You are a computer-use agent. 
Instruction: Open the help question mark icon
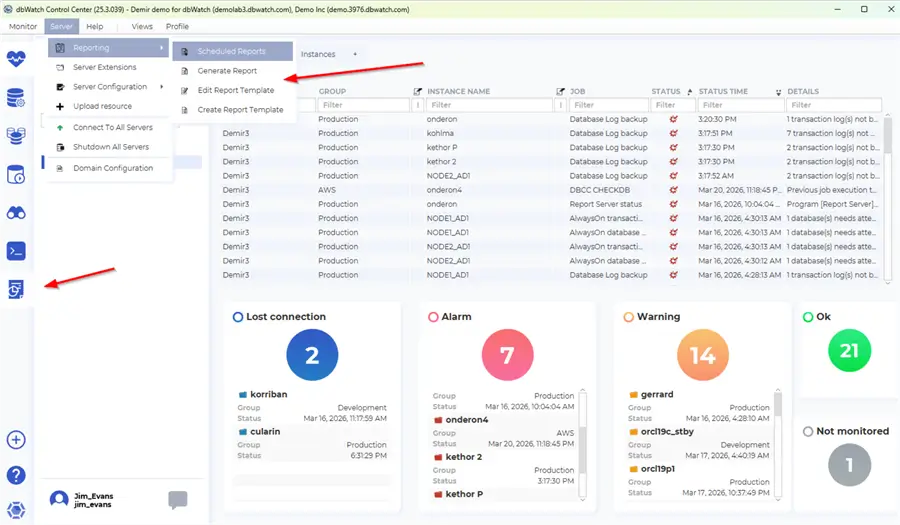click(x=16, y=475)
